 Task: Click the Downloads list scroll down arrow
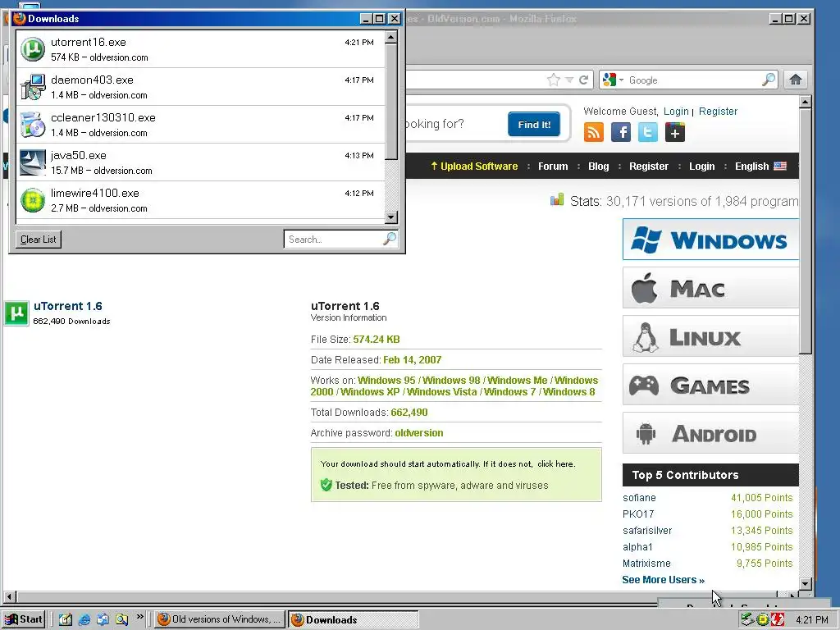click(391, 217)
